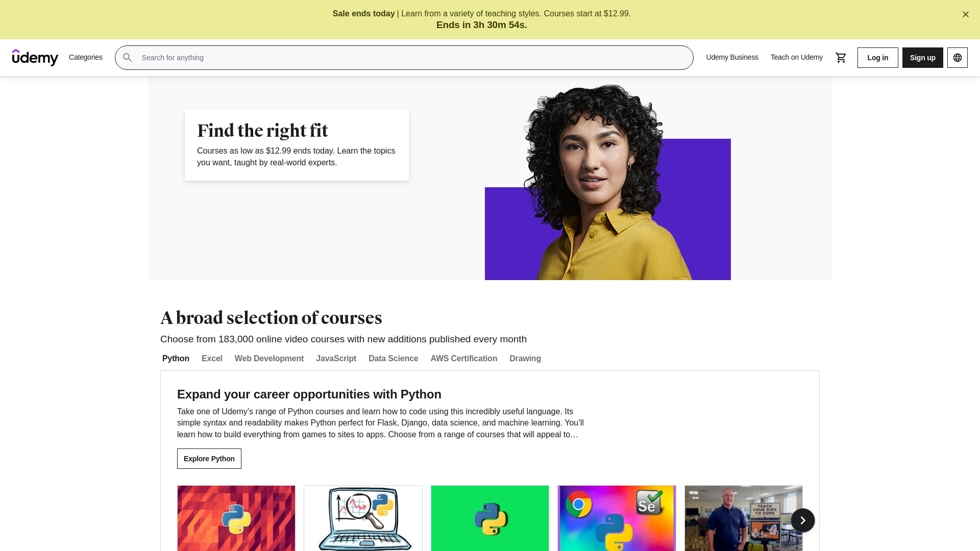Dismiss the sale banner with the X icon
Viewport: 980px width, 551px height.
966,14
